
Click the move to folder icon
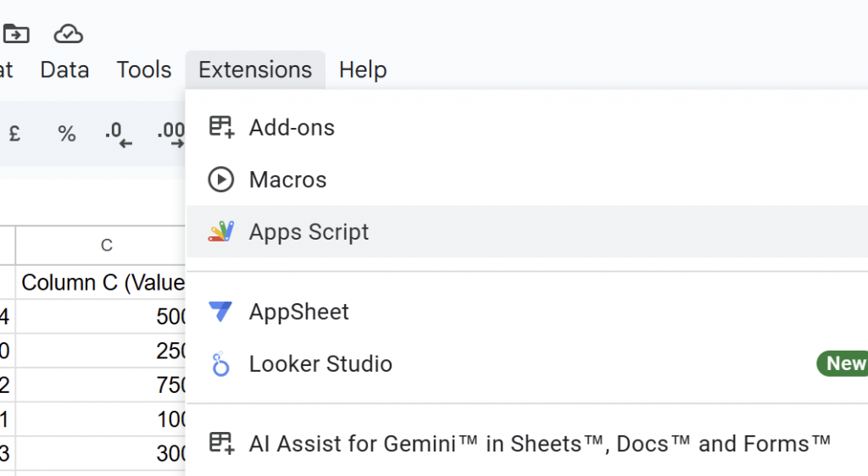(16, 34)
